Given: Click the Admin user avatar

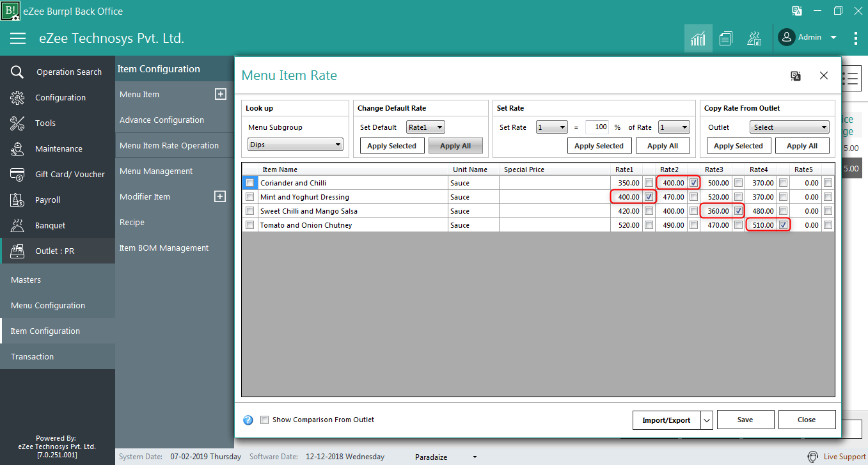Looking at the screenshot, I should 786,38.
